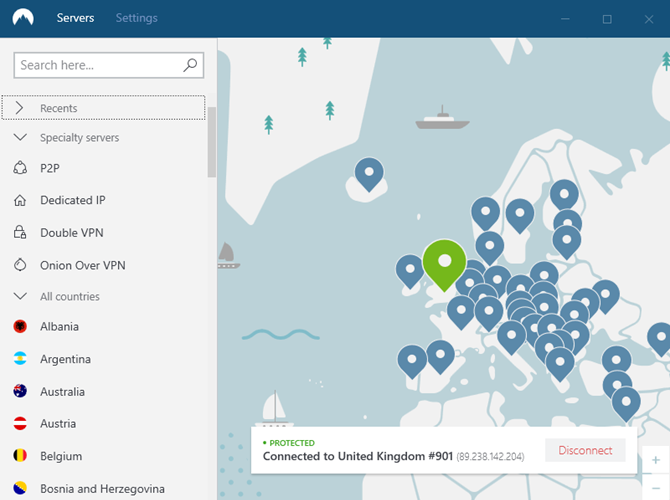Zoom out the map with minus button
This screenshot has width=670, height=500.
pos(655,487)
